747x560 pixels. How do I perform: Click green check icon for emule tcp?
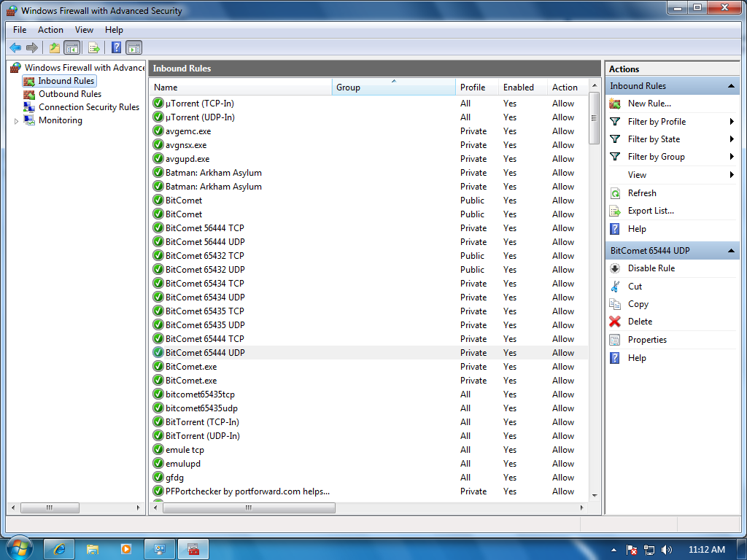tap(158, 449)
